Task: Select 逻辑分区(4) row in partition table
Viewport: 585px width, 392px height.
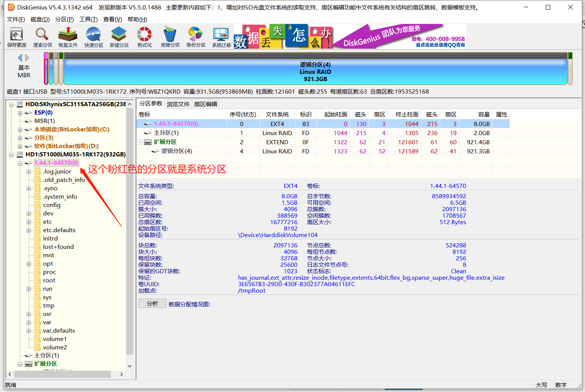Action: (323, 151)
